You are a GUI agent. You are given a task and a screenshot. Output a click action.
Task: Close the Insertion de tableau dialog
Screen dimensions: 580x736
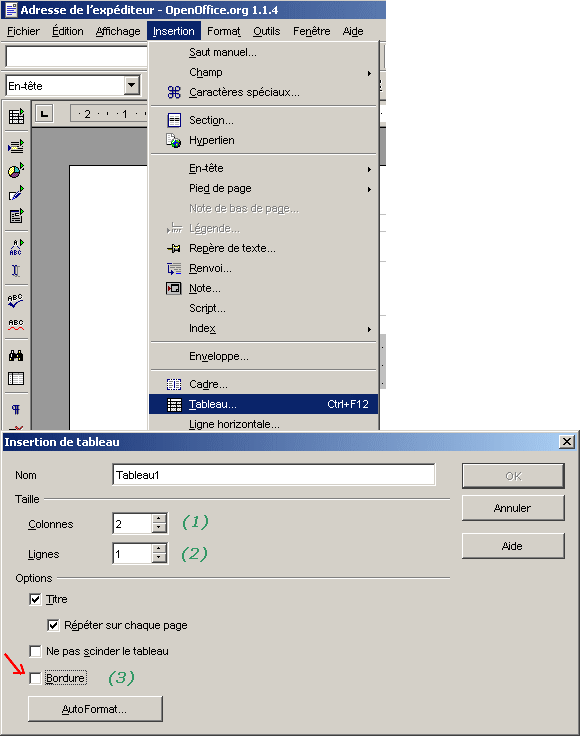coord(567,442)
